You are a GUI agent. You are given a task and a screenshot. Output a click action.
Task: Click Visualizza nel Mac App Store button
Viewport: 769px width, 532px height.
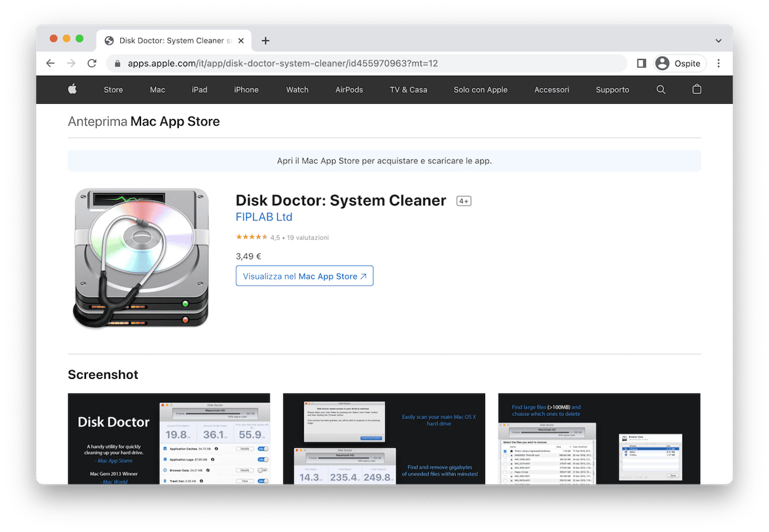click(304, 276)
